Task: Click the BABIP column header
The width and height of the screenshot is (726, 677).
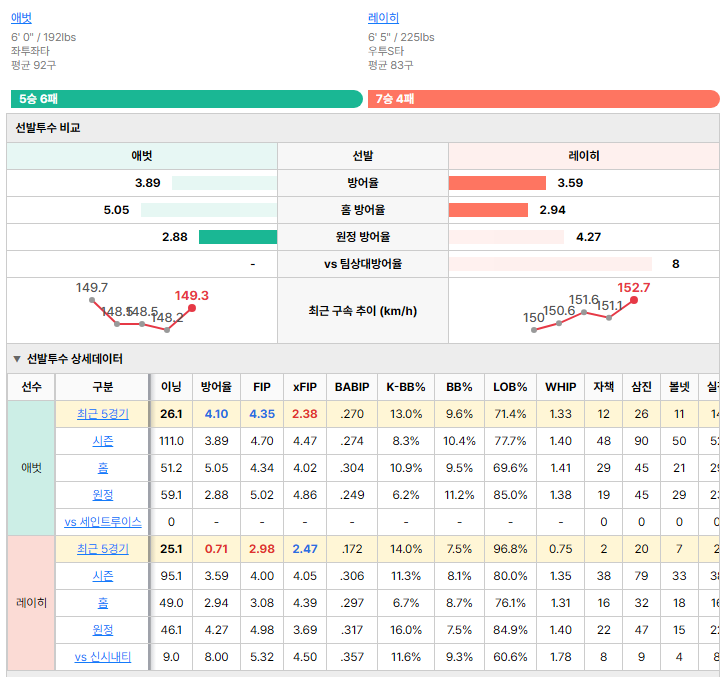Action: pyautogui.click(x=352, y=387)
